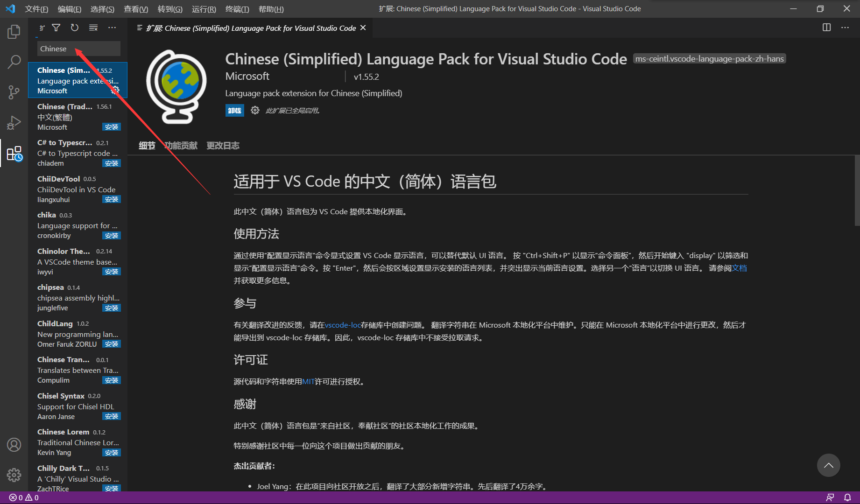Screen dimensions: 860x504
Task: Install ChiiDevTool extension
Action: (x=112, y=199)
